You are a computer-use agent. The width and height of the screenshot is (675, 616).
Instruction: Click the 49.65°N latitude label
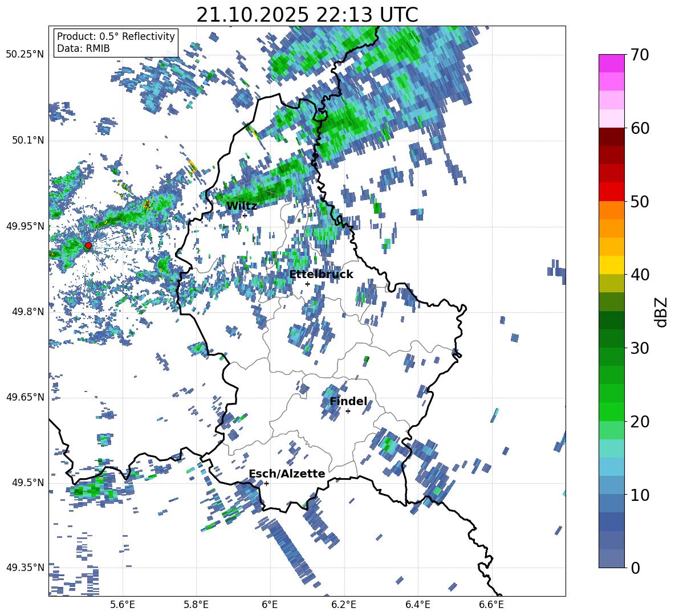[25, 397]
